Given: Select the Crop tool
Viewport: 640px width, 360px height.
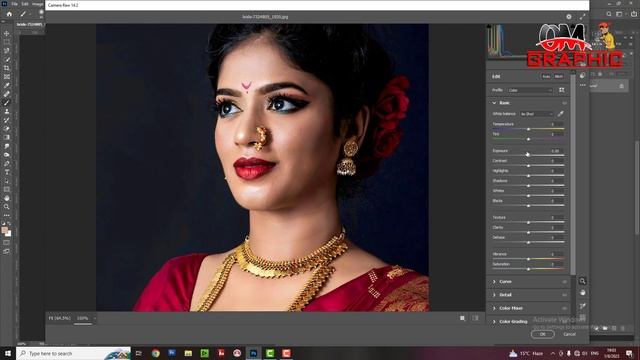Looking at the screenshot, I should (7, 68).
